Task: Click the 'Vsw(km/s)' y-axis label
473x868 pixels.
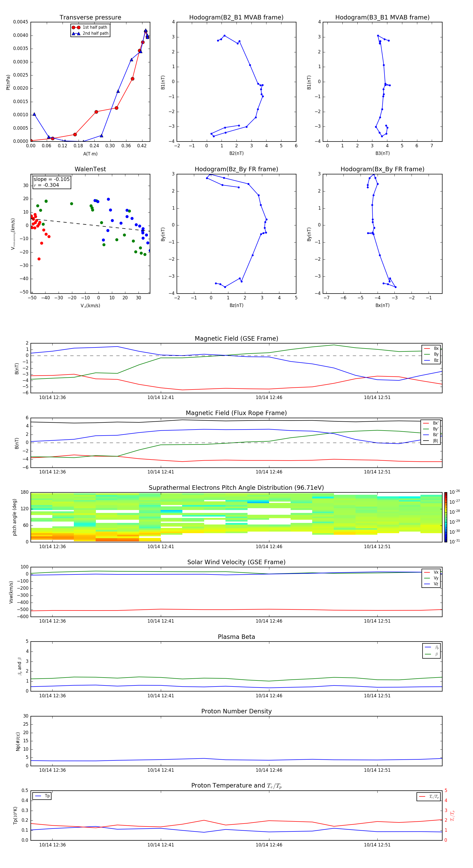Action: pos(11,592)
